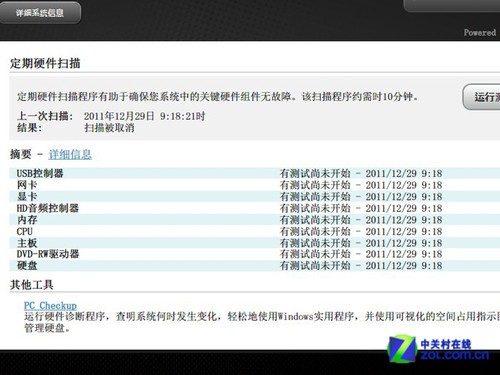Viewport: 500px width, 375px height.
Task: Click the 网卡 row test status
Action: point(361,185)
